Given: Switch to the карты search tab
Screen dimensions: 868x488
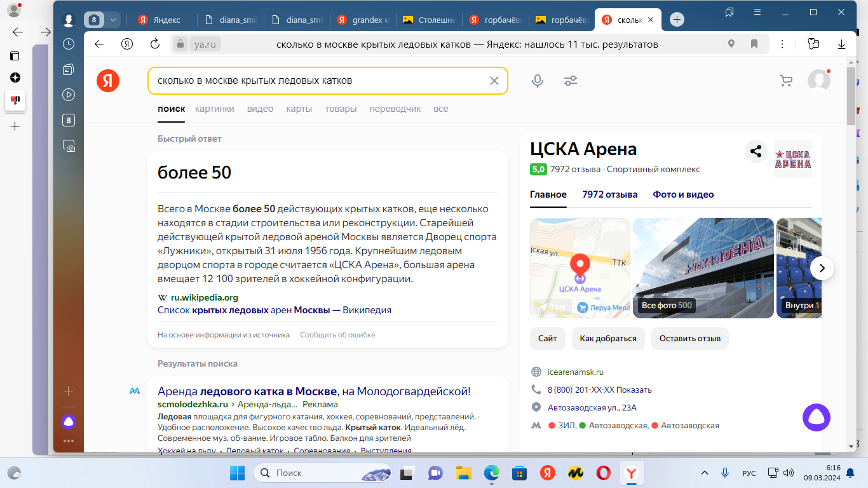Looking at the screenshot, I should pos(299,109).
